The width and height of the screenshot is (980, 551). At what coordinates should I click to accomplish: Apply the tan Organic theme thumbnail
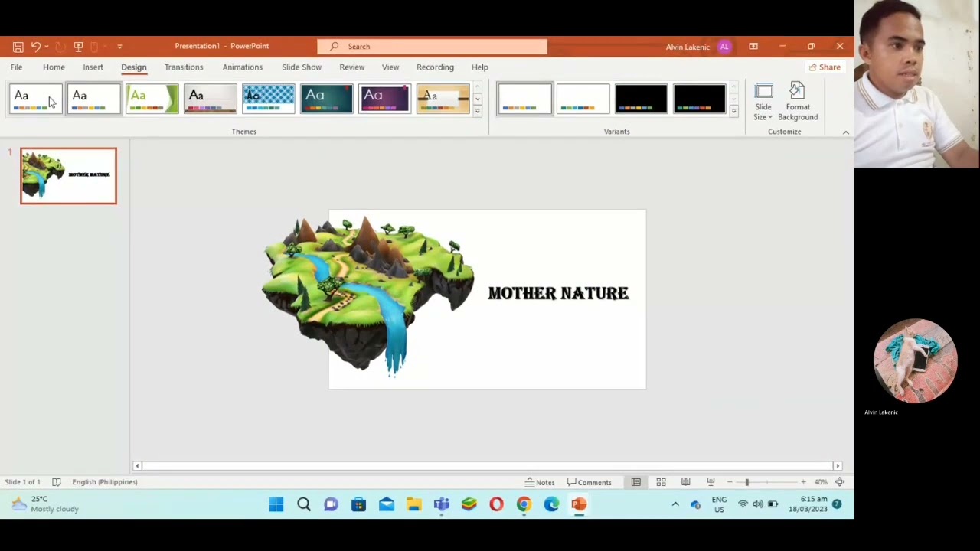(443, 99)
